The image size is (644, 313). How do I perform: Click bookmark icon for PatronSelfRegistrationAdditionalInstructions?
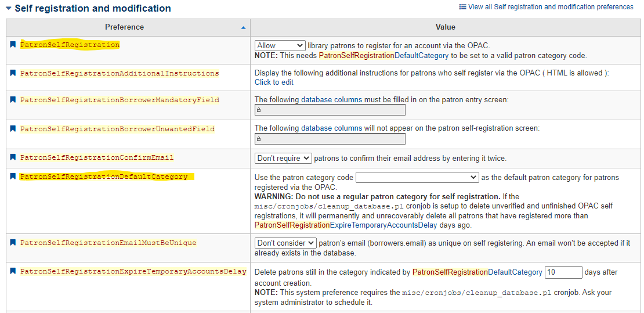13,73
